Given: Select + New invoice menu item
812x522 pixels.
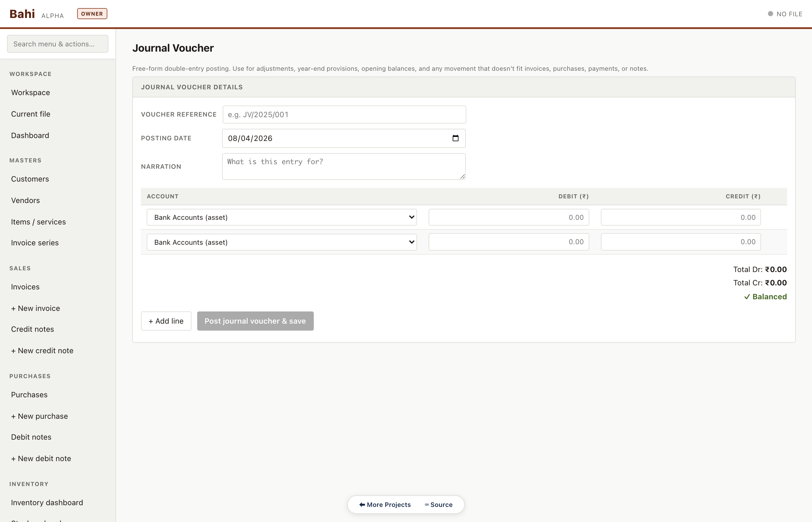Looking at the screenshot, I should pyautogui.click(x=35, y=308).
